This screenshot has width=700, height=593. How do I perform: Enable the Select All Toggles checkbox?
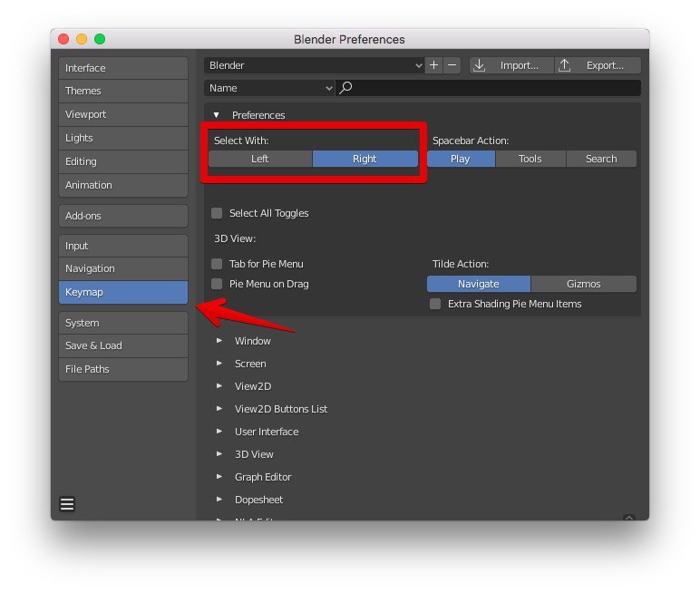217,213
